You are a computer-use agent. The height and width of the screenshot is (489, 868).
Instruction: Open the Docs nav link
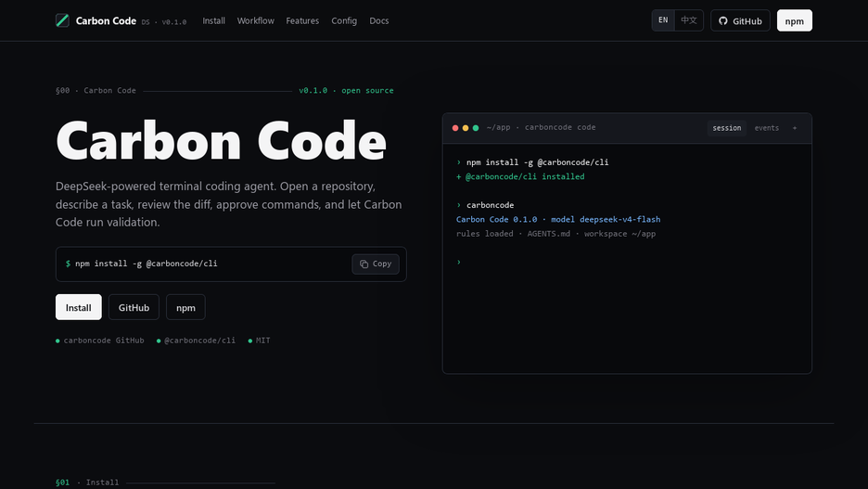(379, 20)
